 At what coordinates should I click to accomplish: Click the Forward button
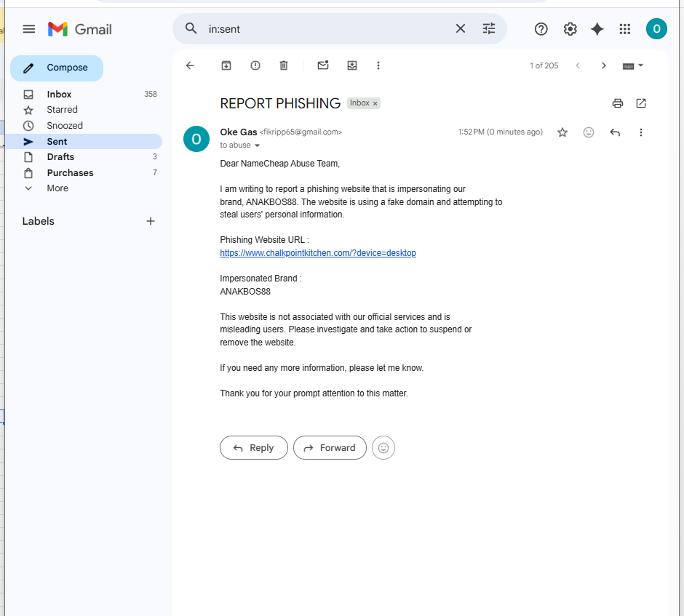(330, 448)
